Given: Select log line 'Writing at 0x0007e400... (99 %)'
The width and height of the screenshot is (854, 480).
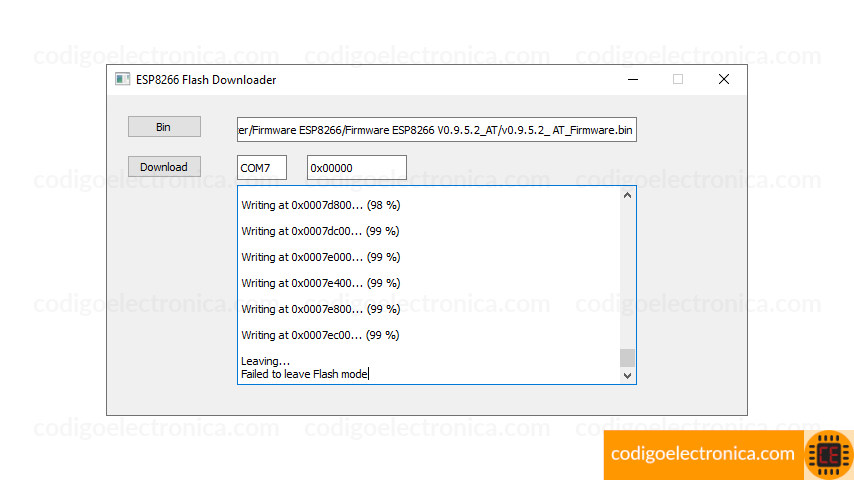Looking at the screenshot, I should [x=321, y=283].
